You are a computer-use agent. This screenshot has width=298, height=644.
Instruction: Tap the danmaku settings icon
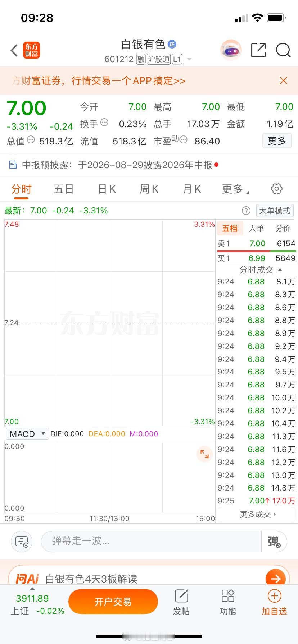(22, 541)
